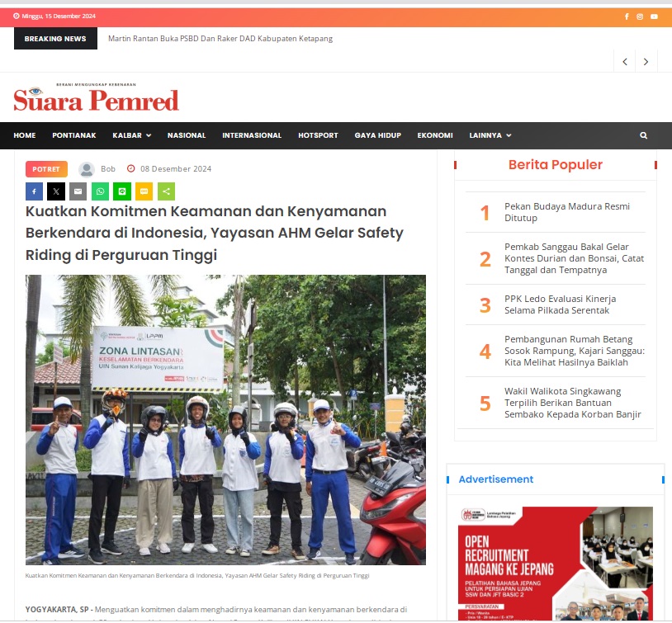Open popular news PPK Ledo Evaluasi Kinerja
Viewport: 672px width, 623px height.
[561, 304]
